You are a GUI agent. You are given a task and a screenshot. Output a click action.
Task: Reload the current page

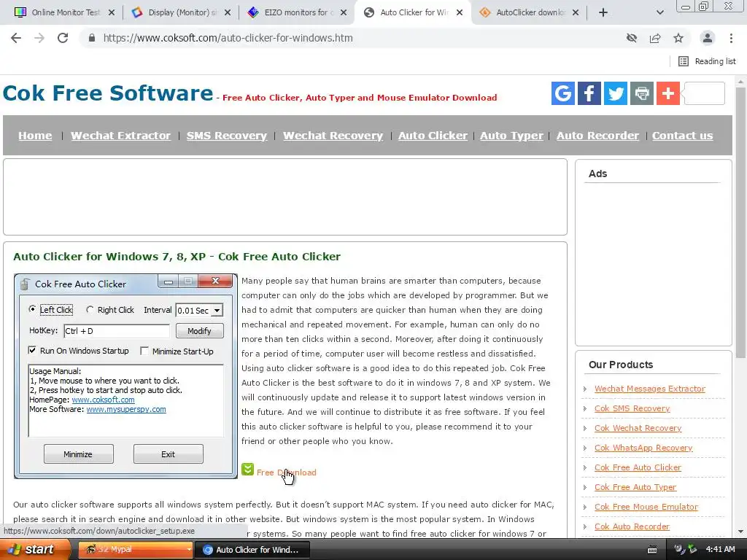click(63, 38)
